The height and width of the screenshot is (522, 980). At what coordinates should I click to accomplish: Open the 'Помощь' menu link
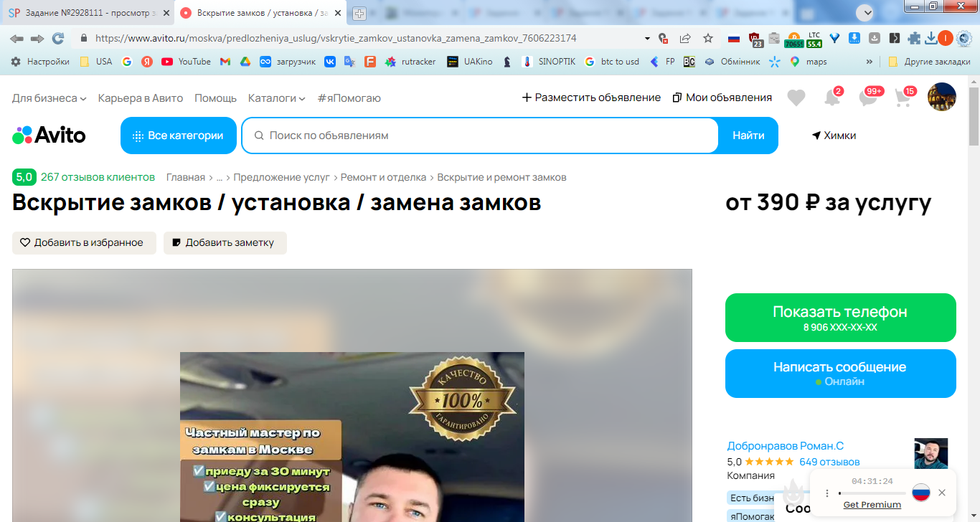pyautogui.click(x=215, y=98)
